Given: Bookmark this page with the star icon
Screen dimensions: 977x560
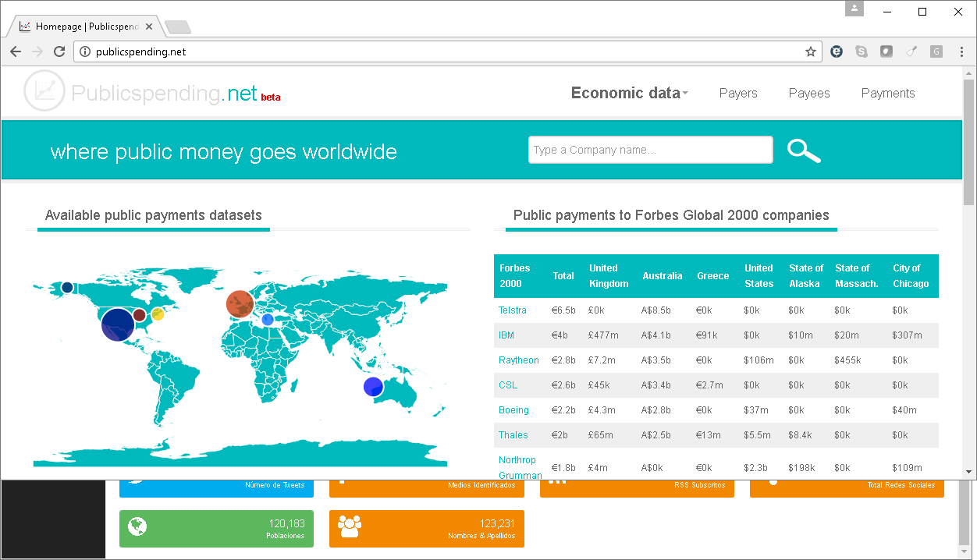Looking at the screenshot, I should tap(810, 51).
